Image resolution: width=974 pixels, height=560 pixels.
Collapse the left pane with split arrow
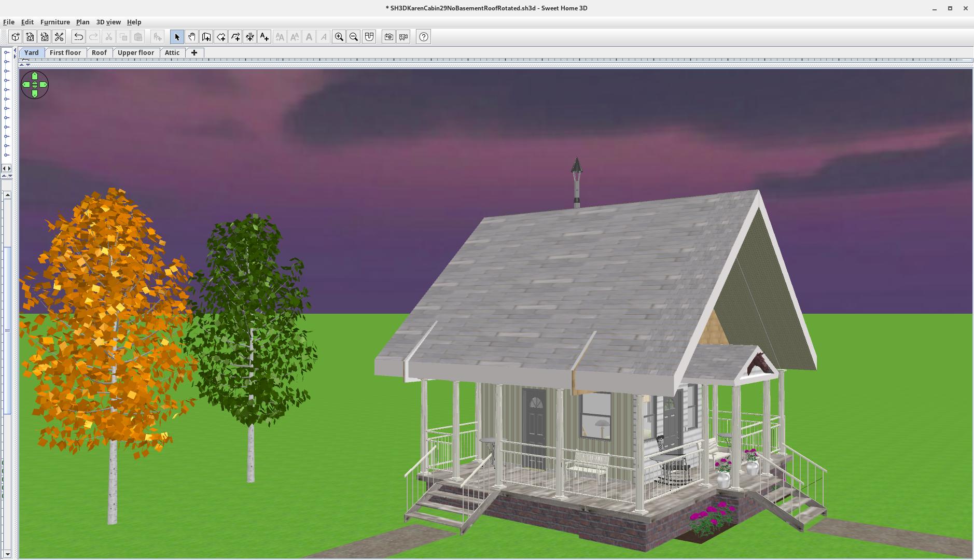[x=5, y=168]
